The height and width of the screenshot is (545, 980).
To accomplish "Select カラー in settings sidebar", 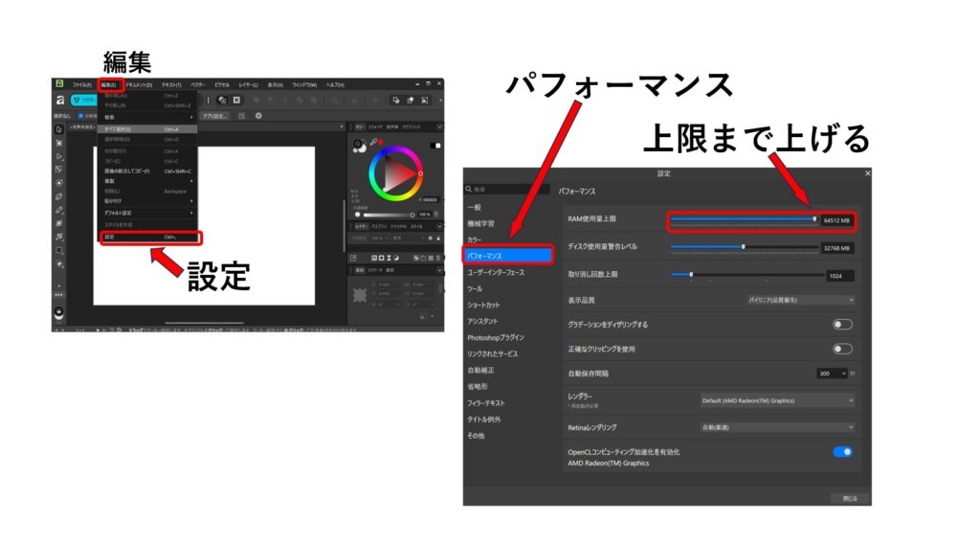I will pyautogui.click(x=475, y=239).
